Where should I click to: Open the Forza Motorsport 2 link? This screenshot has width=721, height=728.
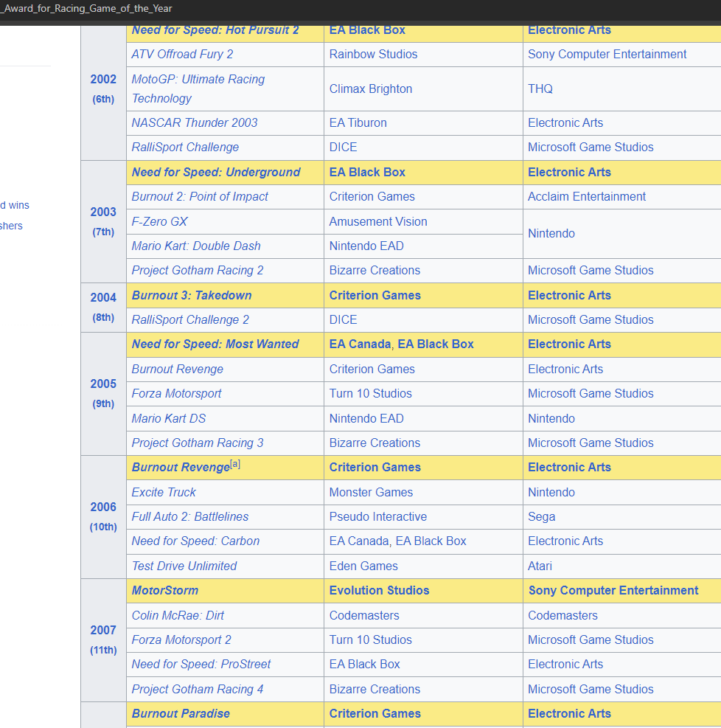[x=181, y=639]
